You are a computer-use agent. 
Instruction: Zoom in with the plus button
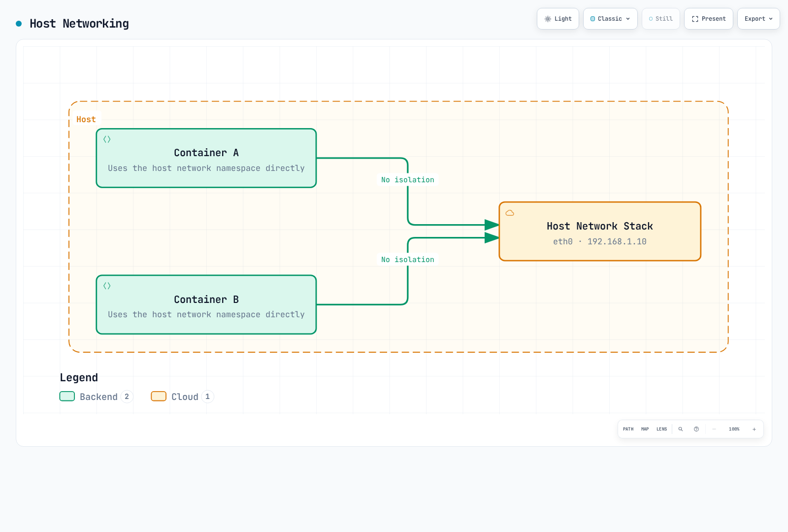coord(754,429)
